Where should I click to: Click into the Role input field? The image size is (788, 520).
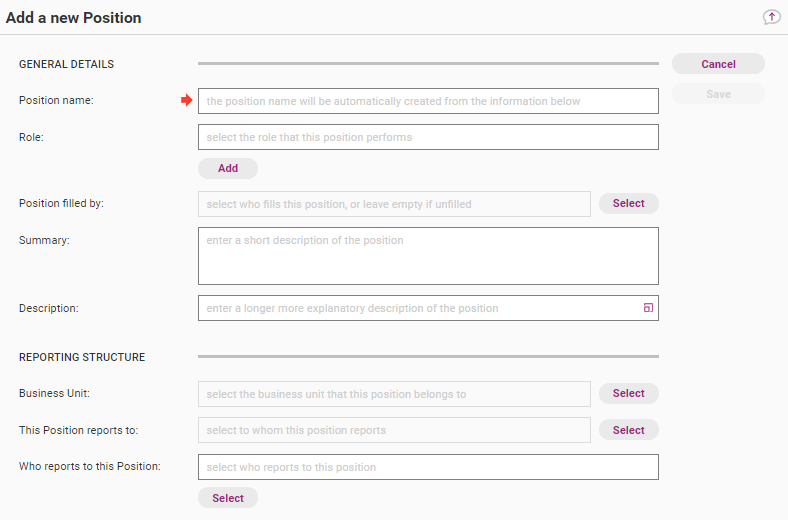click(x=428, y=137)
